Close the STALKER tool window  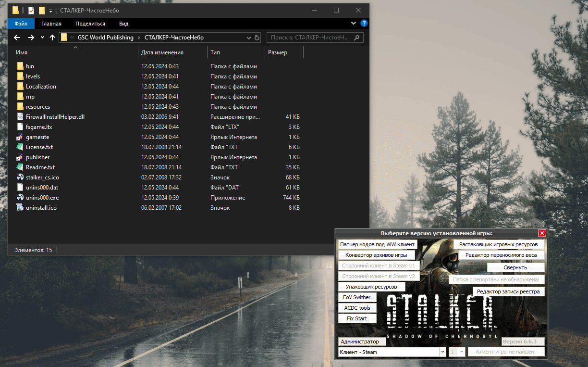542,233
